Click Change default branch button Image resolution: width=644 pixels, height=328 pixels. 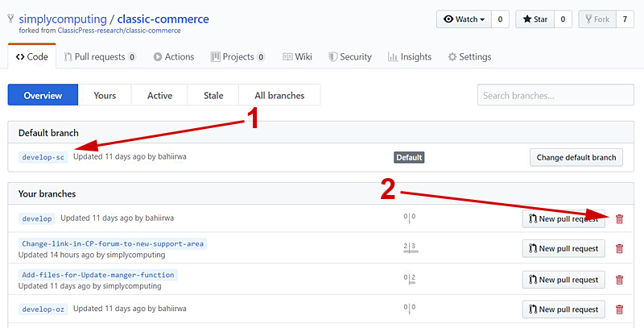click(576, 157)
